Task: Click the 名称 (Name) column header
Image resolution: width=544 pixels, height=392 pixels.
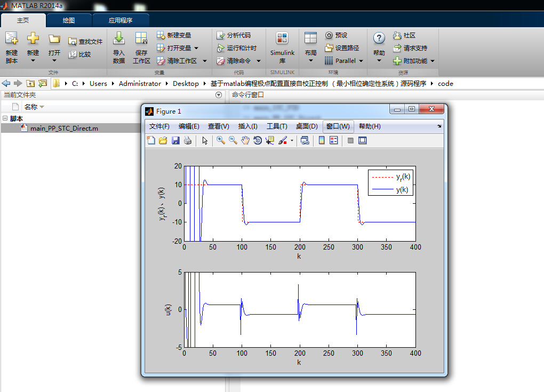Action: (x=31, y=107)
